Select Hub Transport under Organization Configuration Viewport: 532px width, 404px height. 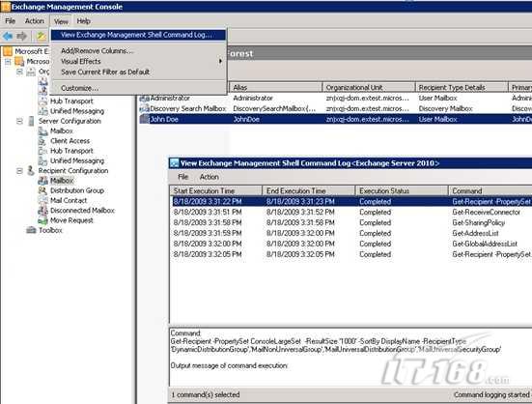click(71, 101)
